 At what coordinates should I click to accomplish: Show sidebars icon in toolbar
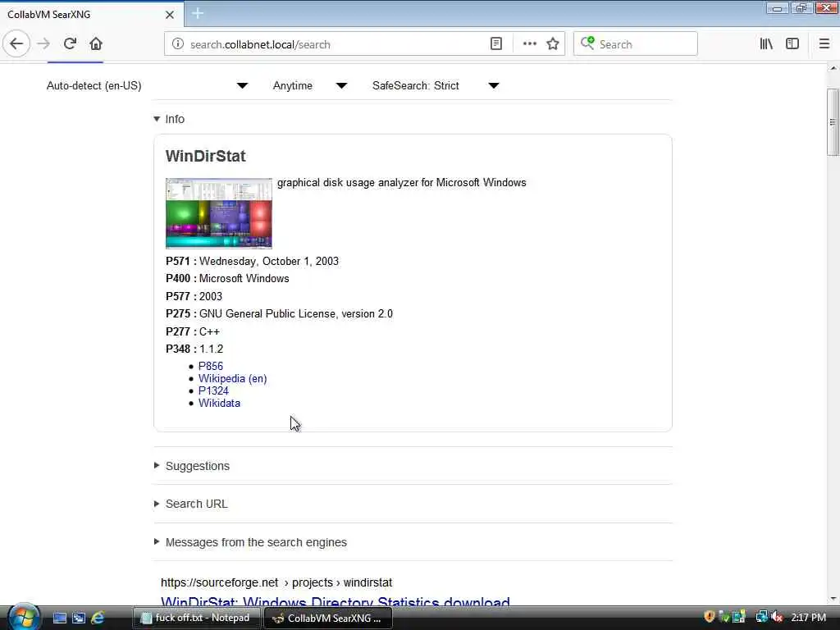792,44
